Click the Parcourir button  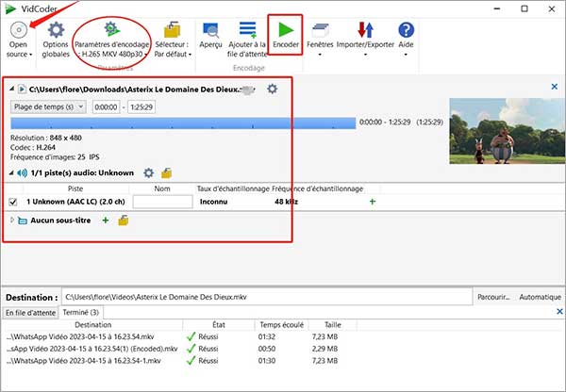[x=495, y=297]
